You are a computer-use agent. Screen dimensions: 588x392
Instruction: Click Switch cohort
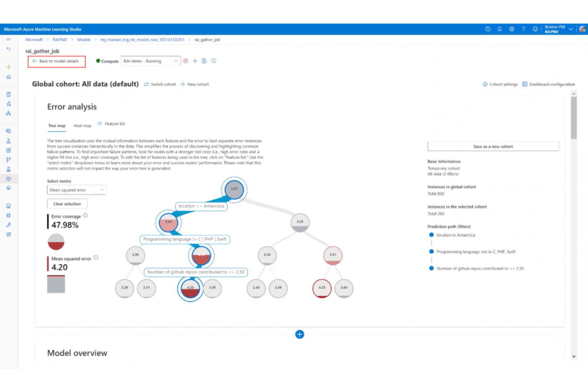point(160,84)
